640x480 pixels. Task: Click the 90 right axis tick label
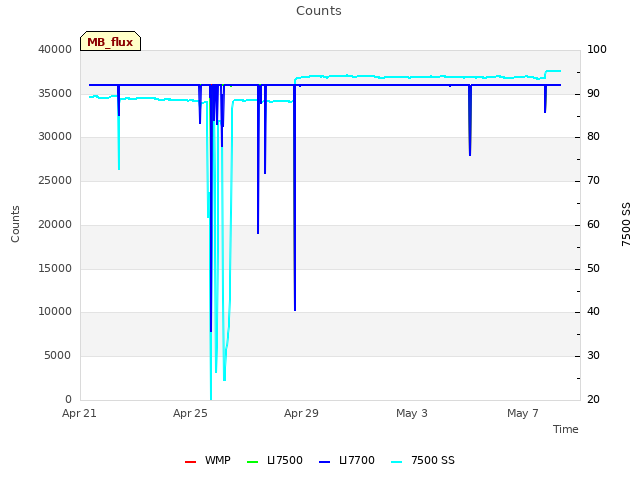[x=593, y=93]
